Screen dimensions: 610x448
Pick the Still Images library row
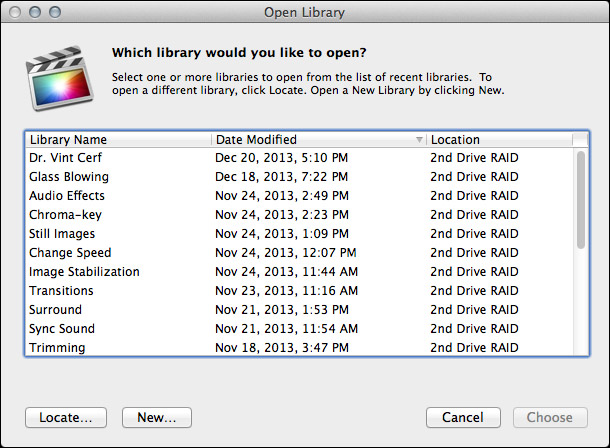[x=299, y=234]
